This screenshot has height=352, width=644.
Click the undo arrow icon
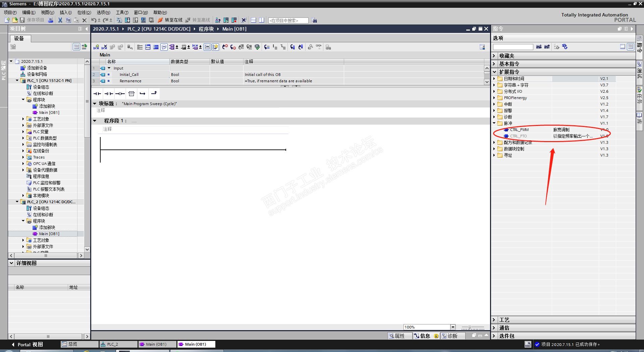94,20
